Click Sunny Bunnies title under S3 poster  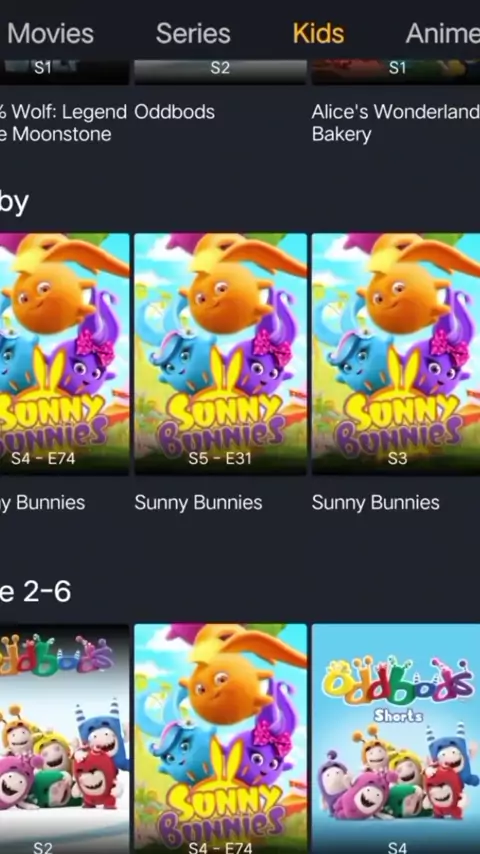click(x=375, y=503)
